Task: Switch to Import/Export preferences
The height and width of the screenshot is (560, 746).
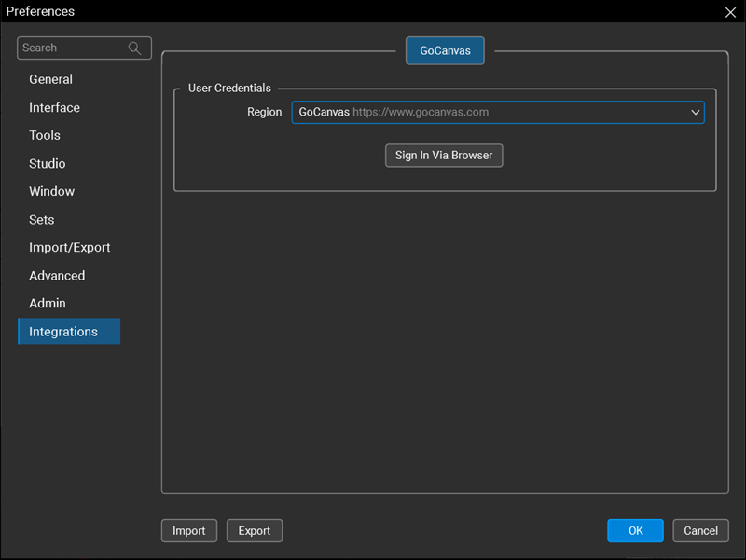Action: tap(69, 247)
